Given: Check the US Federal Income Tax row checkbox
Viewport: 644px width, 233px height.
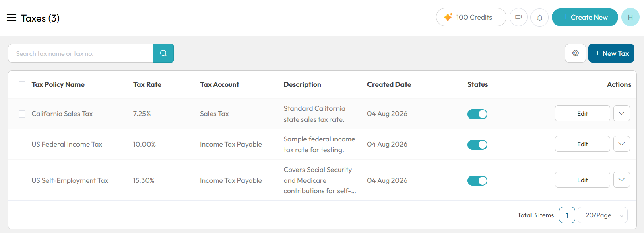Looking at the screenshot, I should coord(22,144).
